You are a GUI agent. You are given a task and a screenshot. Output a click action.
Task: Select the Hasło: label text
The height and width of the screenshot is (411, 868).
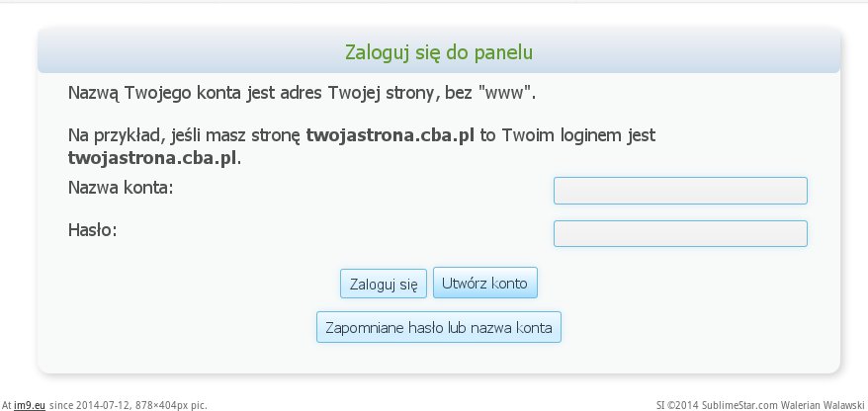(x=93, y=230)
